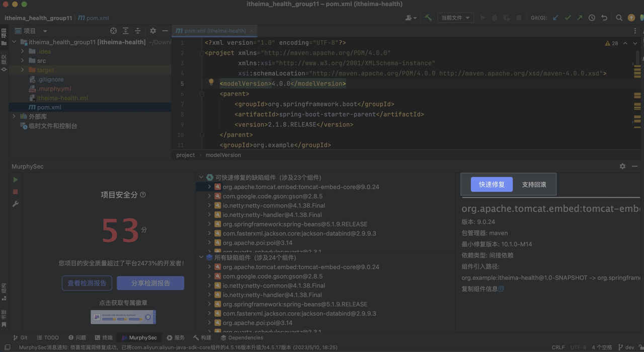Open Git history clock icon
This screenshot has height=352, width=644.
coord(592,18)
